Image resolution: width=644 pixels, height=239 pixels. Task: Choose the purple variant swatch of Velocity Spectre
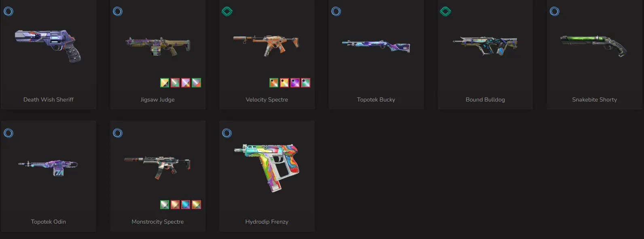(x=295, y=83)
